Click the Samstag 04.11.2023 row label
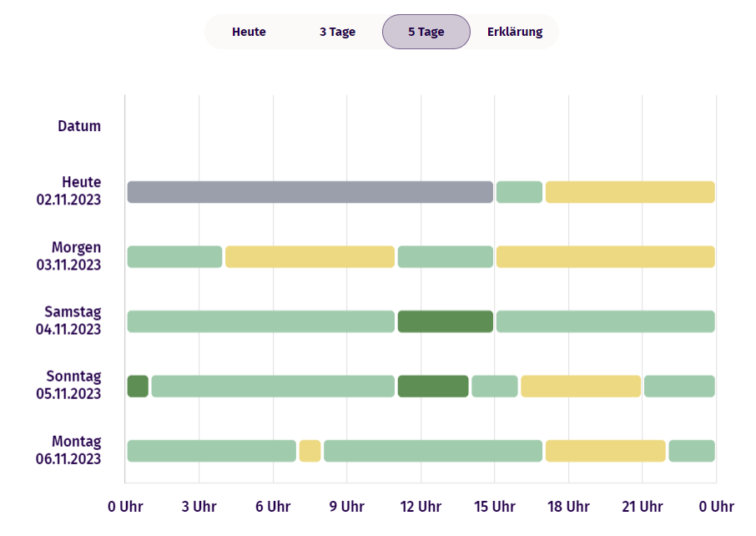 pyautogui.click(x=73, y=321)
